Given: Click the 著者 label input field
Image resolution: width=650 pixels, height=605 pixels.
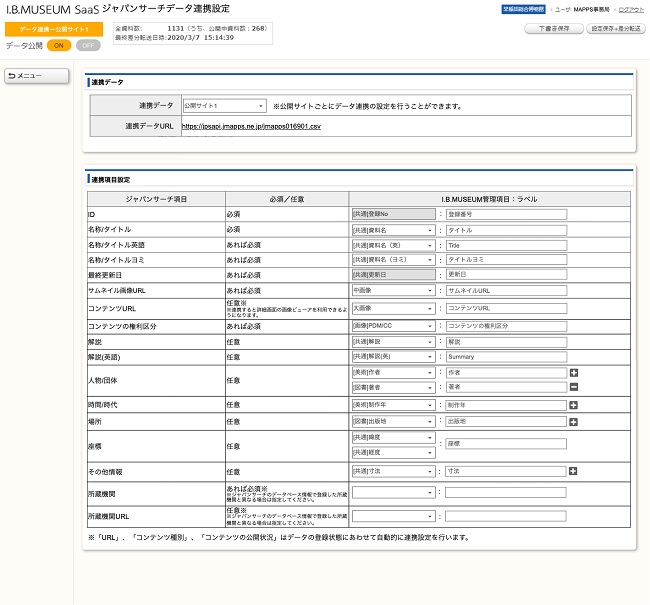Looking at the screenshot, I should [506, 387].
